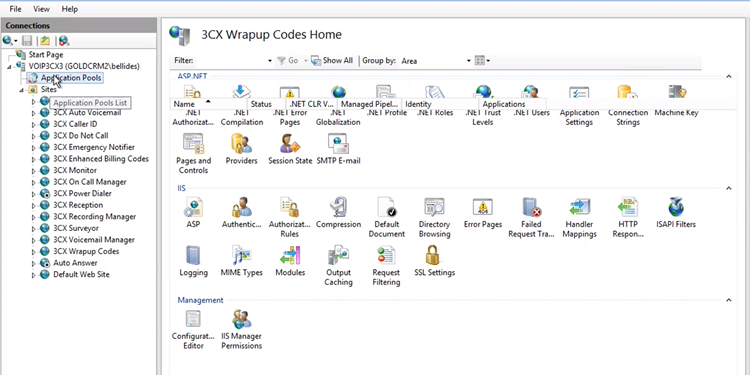
Task: Open Directory Browsing feature
Action: (434, 218)
